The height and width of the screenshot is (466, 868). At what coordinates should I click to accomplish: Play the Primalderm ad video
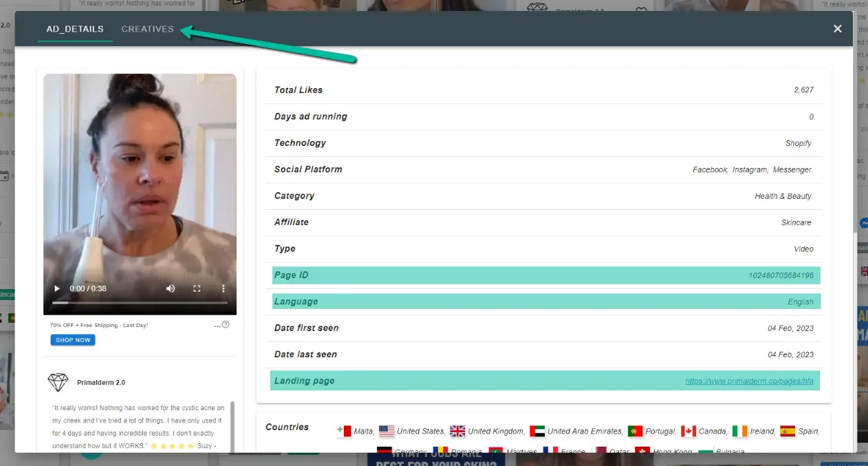pyautogui.click(x=57, y=288)
